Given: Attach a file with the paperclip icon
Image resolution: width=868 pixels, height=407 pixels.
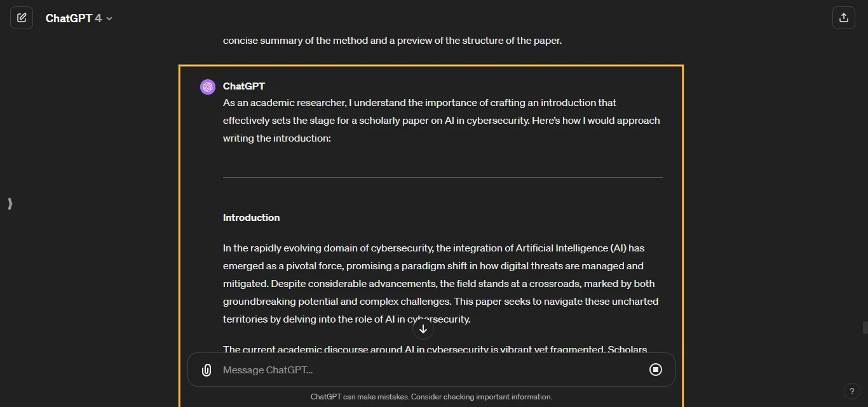Looking at the screenshot, I should (x=207, y=370).
